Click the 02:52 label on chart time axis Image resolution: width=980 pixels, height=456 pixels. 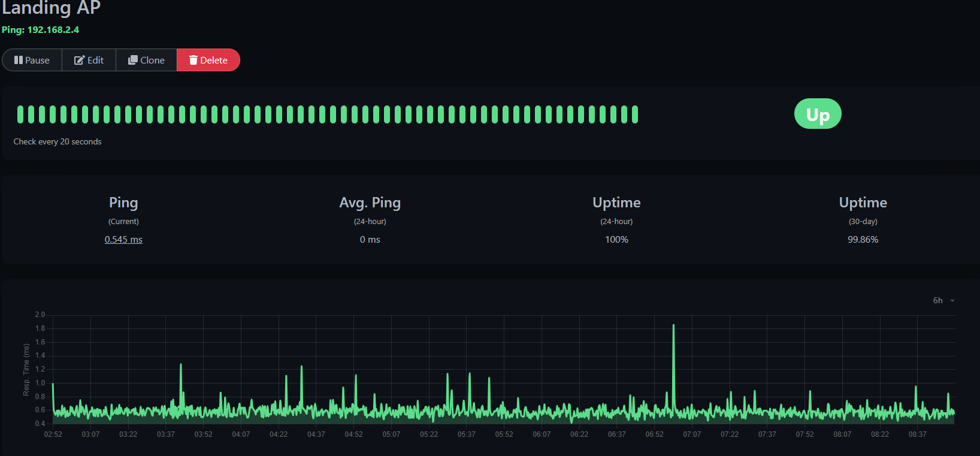[53, 434]
